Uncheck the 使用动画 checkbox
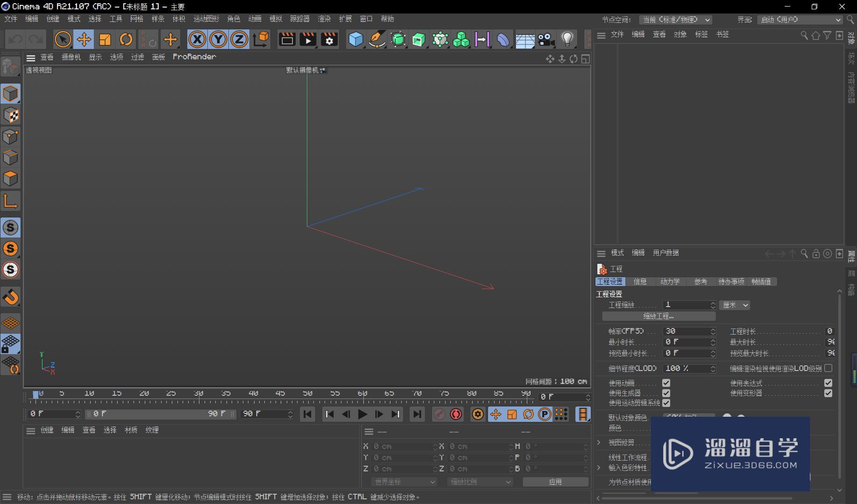This screenshot has height=504, width=857. (666, 383)
